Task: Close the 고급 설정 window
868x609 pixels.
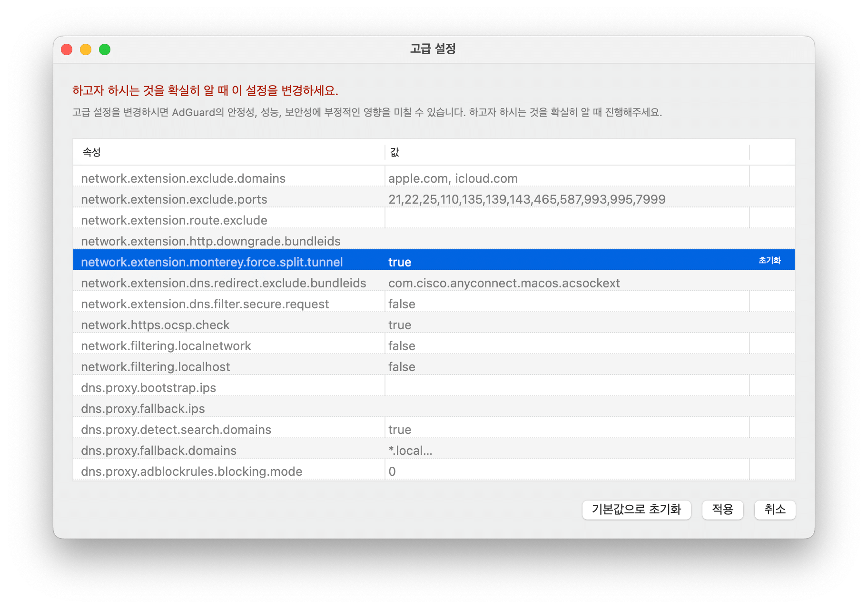Action: 67,49
